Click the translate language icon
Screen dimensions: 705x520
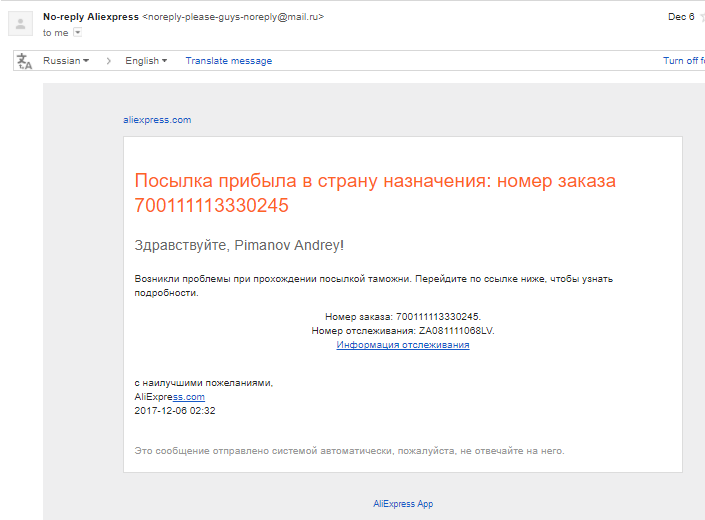[24, 61]
